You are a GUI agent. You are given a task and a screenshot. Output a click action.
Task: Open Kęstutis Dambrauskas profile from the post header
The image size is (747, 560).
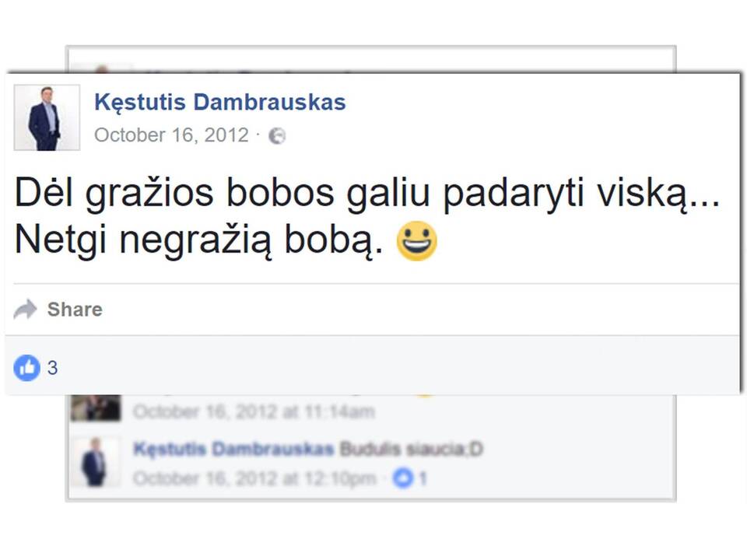pyautogui.click(x=220, y=102)
